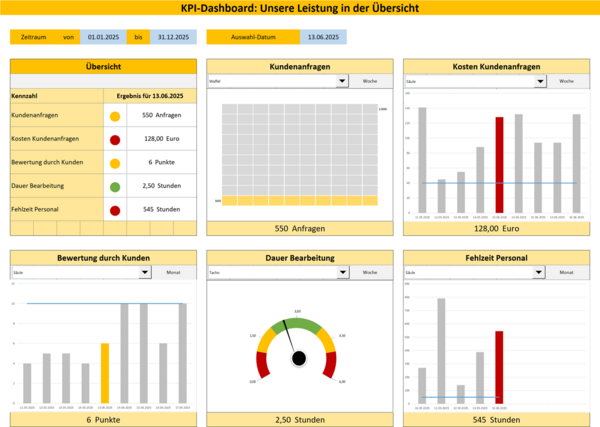Select the Auswahl-Datum value 13.06.2025
The height and width of the screenshot is (427, 600).
click(322, 37)
